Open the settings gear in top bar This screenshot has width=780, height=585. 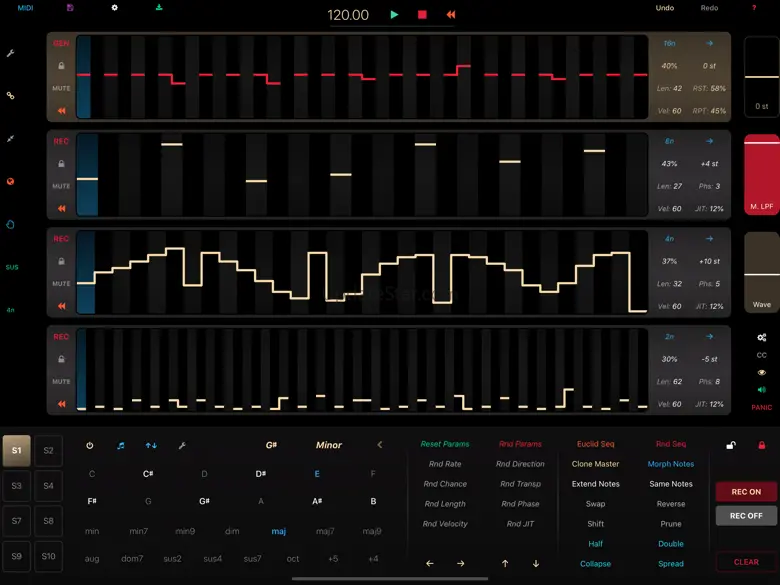coord(114,7)
